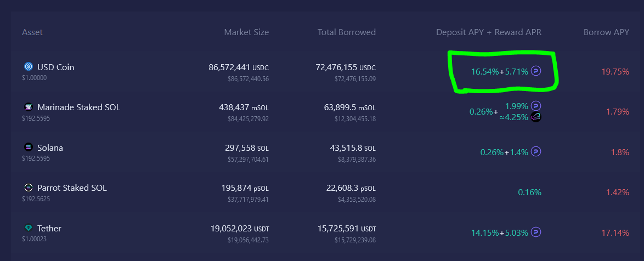Click the 1.4% reward APR for Solana

(x=519, y=152)
